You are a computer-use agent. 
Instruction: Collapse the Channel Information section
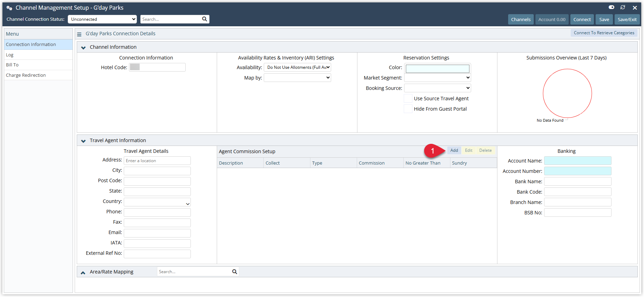[x=83, y=47]
